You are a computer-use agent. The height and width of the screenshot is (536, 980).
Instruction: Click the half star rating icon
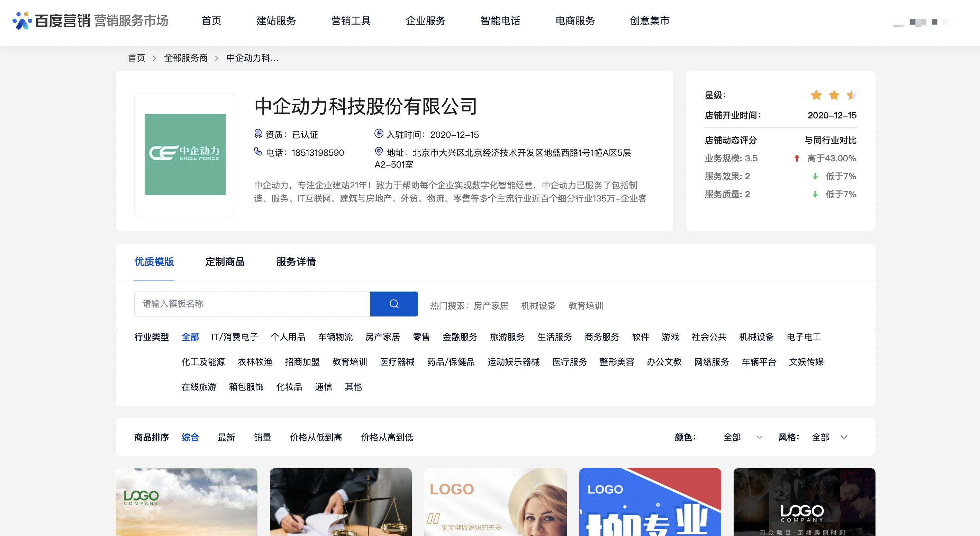coord(851,95)
